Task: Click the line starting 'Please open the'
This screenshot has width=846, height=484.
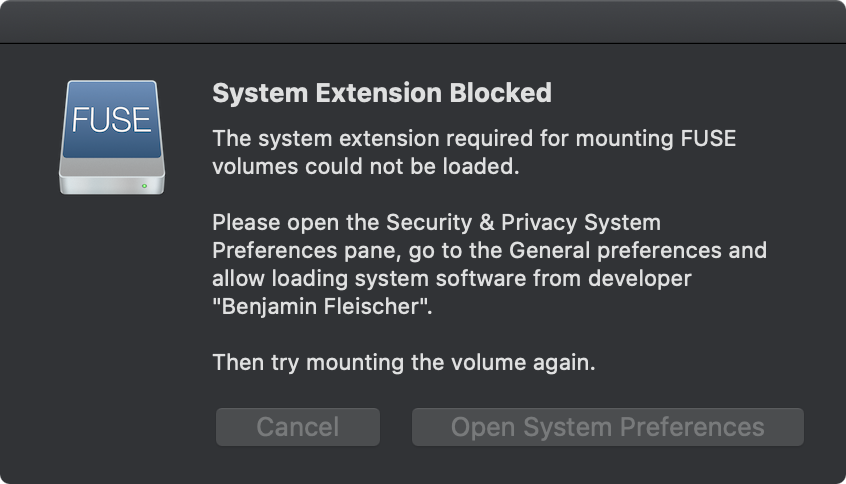Action: 437,222
